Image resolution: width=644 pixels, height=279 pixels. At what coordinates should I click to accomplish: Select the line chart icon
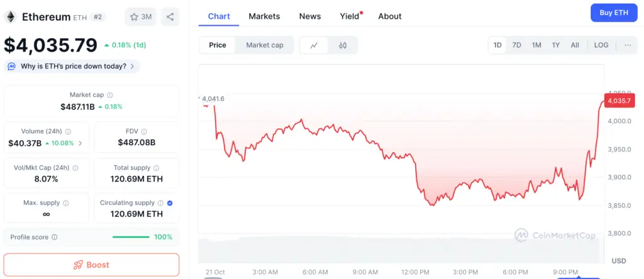[x=314, y=45]
